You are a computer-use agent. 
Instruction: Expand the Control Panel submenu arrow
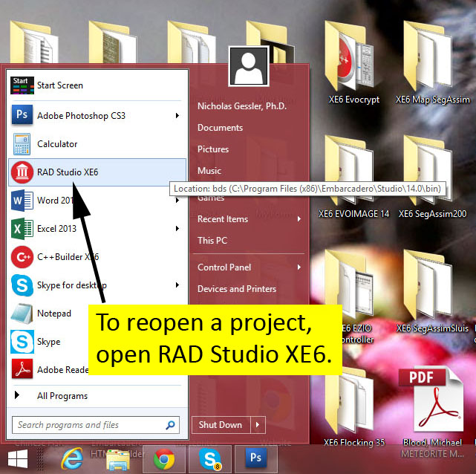pyautogui.click(x=299, y=267)
